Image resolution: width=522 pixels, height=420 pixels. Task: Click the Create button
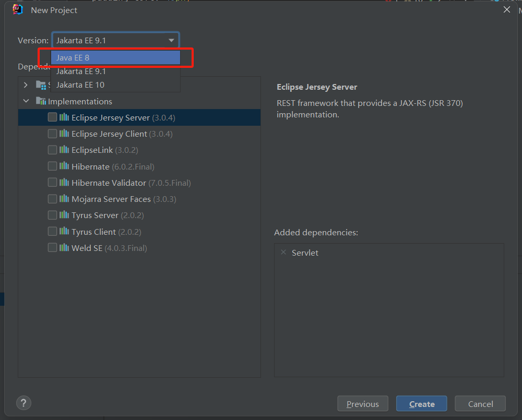pyautogui.click(x=421, y=404)
